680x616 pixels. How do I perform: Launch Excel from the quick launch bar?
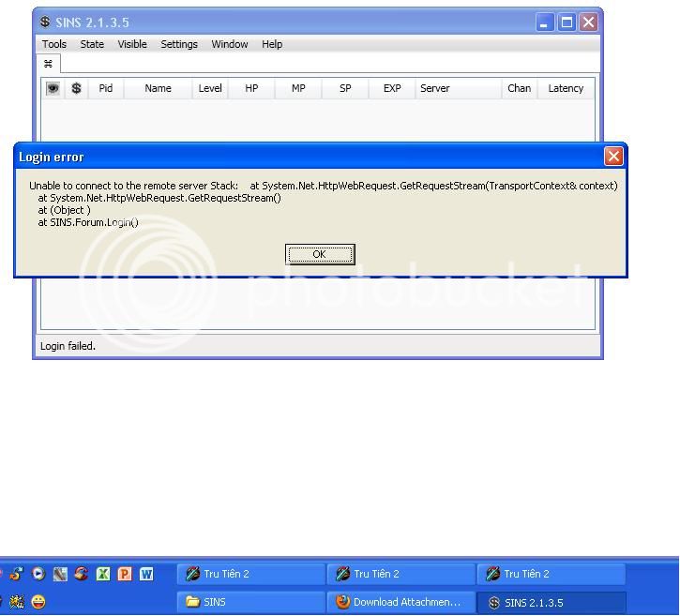point(103,574)
